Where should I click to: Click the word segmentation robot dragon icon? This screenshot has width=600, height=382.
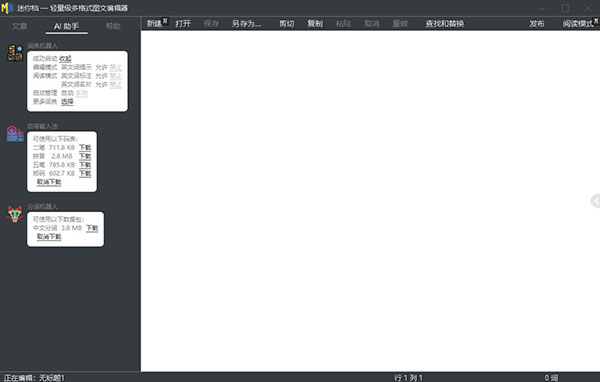pos(15,214)
